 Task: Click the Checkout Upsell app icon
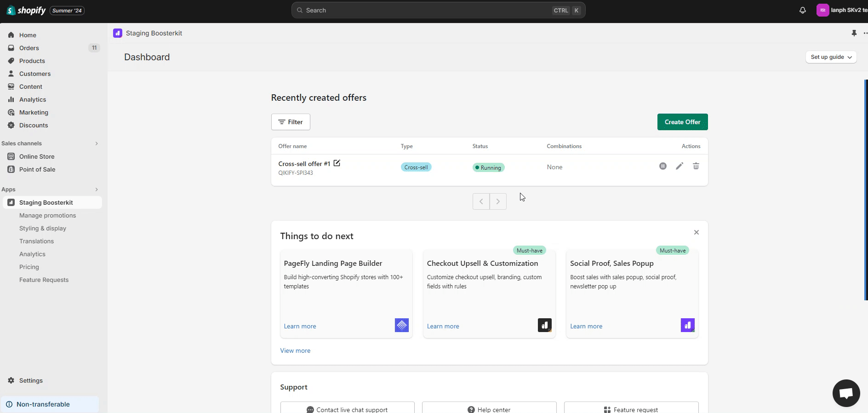coord(545,325)
